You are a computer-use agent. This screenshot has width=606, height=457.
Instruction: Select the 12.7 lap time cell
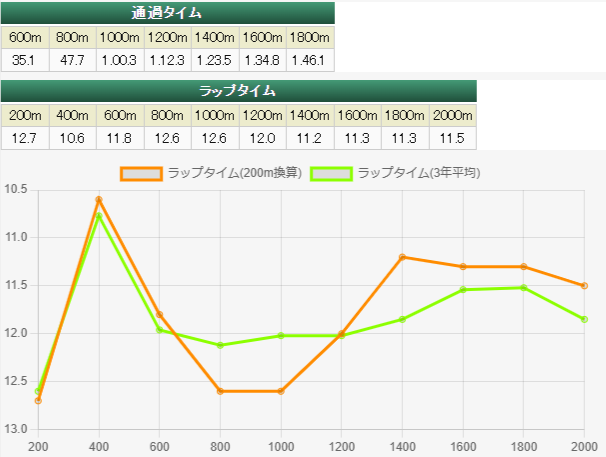click(x=25, y=138)
